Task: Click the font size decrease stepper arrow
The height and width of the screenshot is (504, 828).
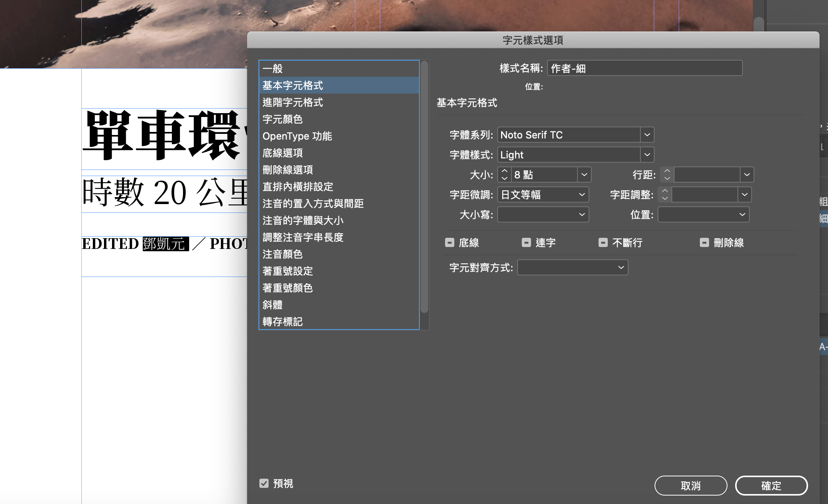Action: (505, 178)
